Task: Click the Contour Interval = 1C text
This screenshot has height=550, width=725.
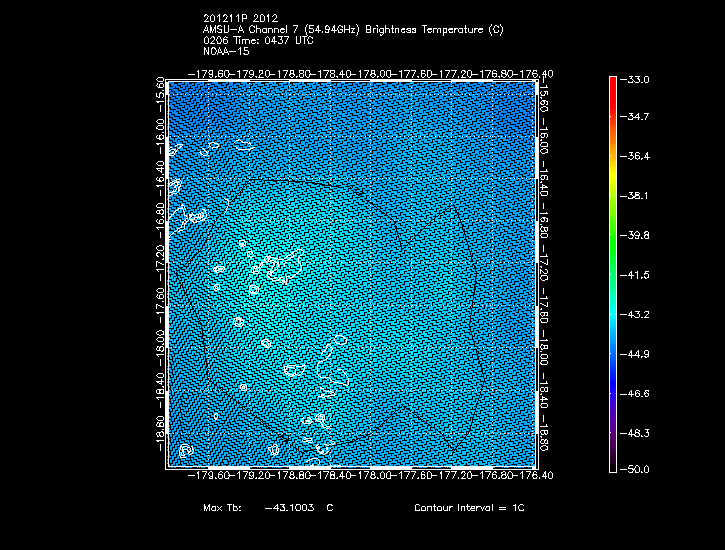Action: (x=469, y=508)
